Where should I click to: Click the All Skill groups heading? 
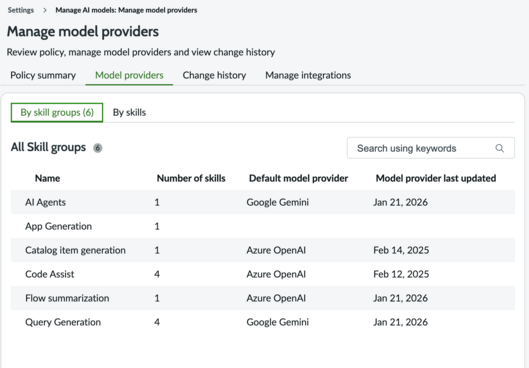(48, 147)
